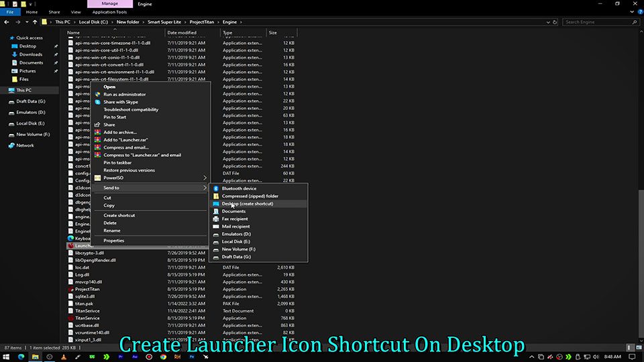Click the PowerISO icon in context menu
Screen dimensions: 644x362
coord(98,178)
